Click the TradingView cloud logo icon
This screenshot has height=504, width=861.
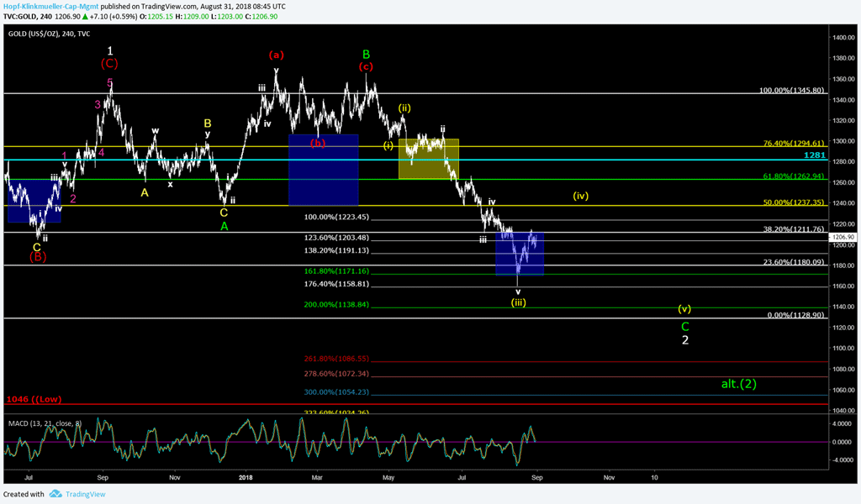coord(55,494)
